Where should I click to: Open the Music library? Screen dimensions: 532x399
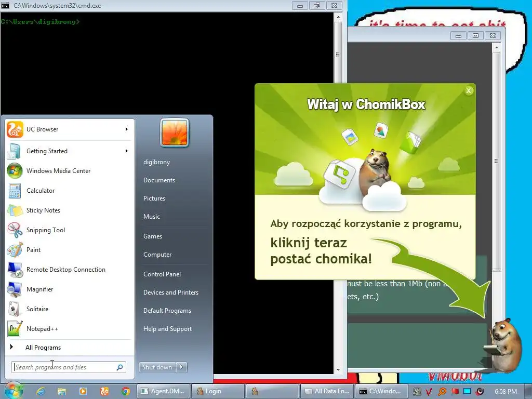tap(152, 217)
